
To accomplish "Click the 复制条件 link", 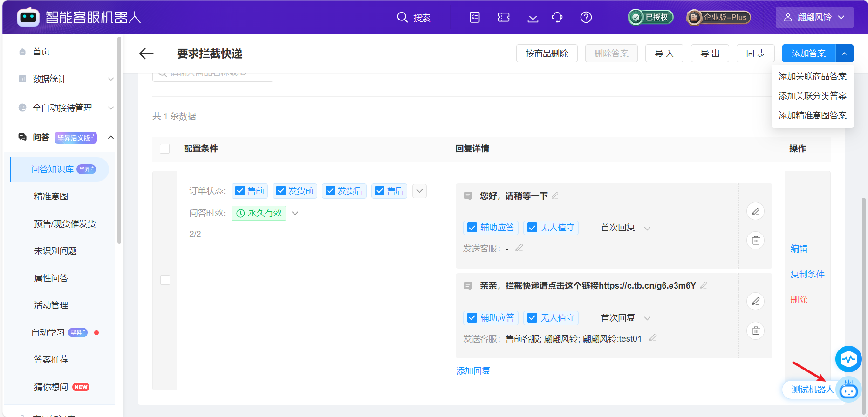I will point(807,274).
